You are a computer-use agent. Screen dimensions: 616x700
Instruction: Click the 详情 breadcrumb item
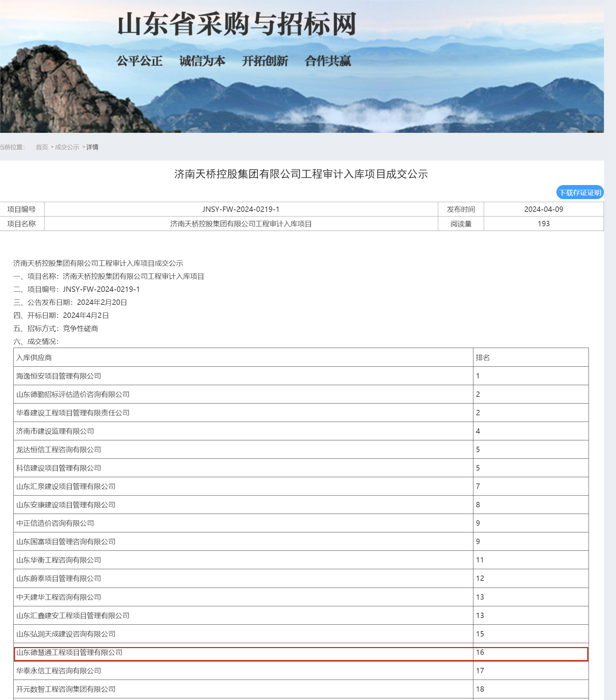click(93, 147)
